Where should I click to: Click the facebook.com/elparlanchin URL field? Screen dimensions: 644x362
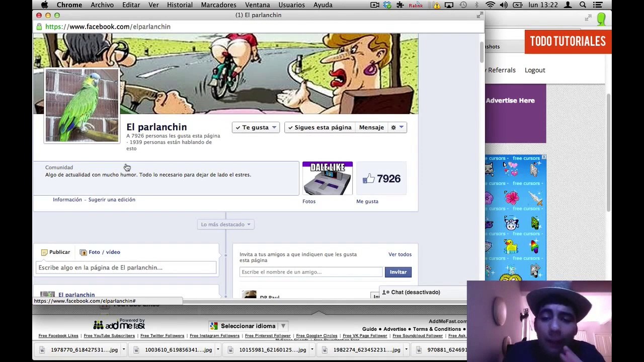coord(108,27)
